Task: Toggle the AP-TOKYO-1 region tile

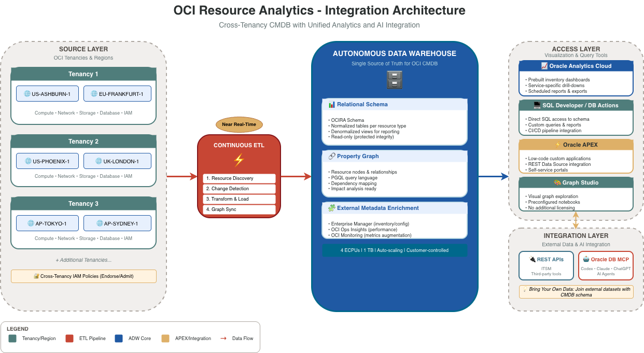Action: coord(48,223)
